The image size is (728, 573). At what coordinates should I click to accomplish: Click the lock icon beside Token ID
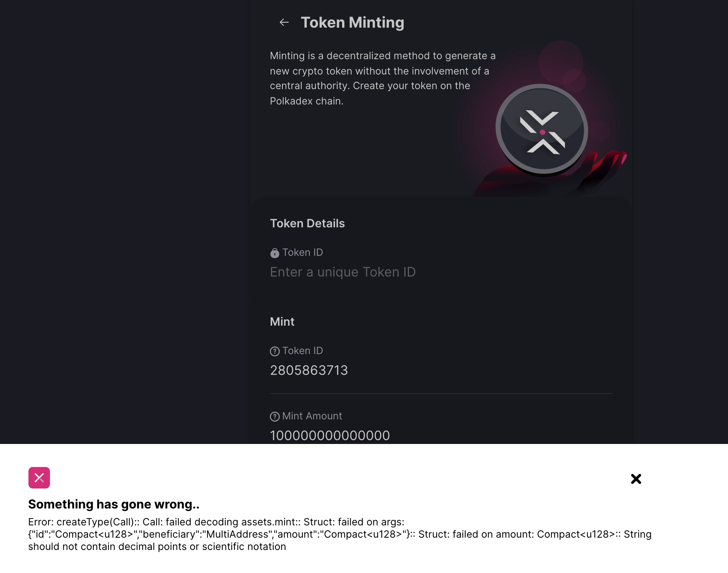coord(274,252)
